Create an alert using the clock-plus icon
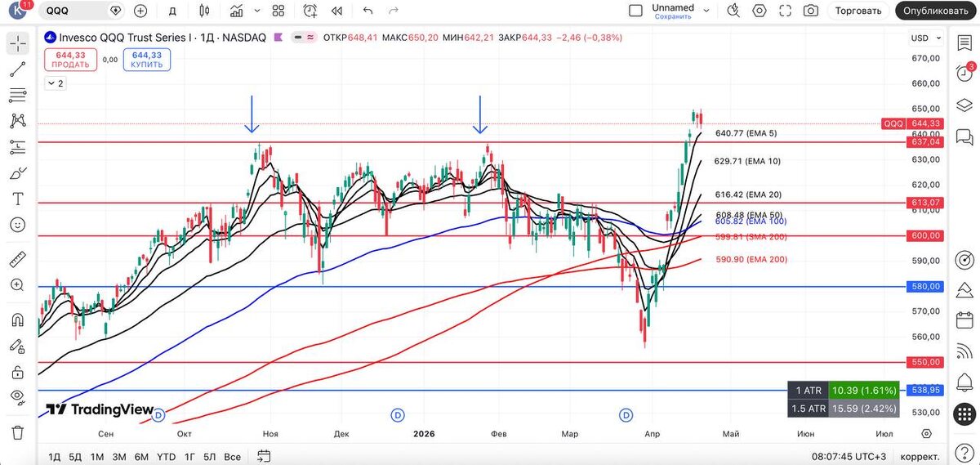Image resolution: width=980 pixels, height=465 pixels. tap(310, 11)
